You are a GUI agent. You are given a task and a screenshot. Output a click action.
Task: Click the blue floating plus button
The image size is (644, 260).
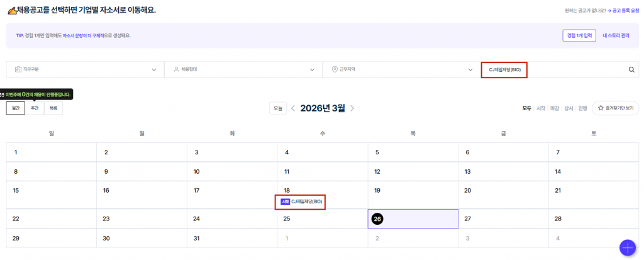[x=627, y=247]
